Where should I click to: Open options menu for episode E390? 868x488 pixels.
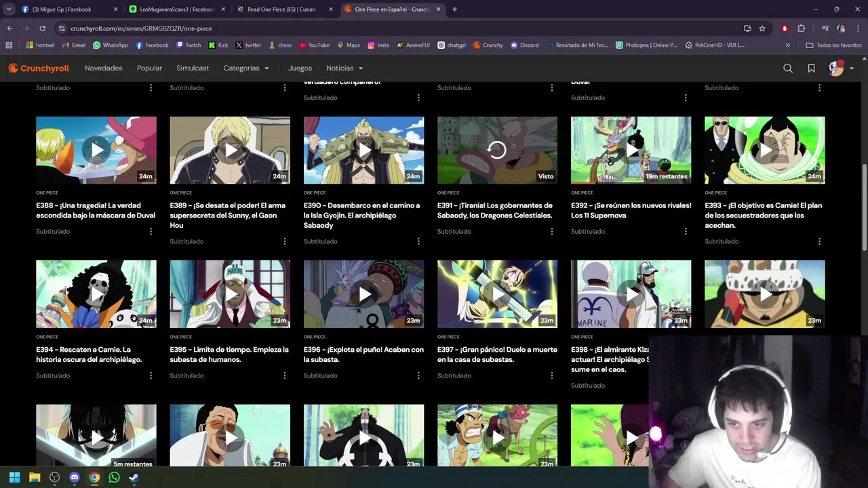point(418,241)
